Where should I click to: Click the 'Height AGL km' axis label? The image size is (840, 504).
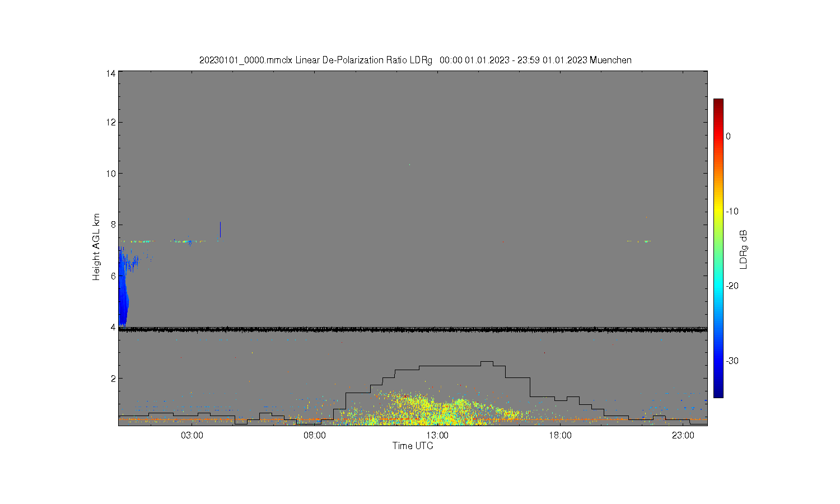click(96, 247)
